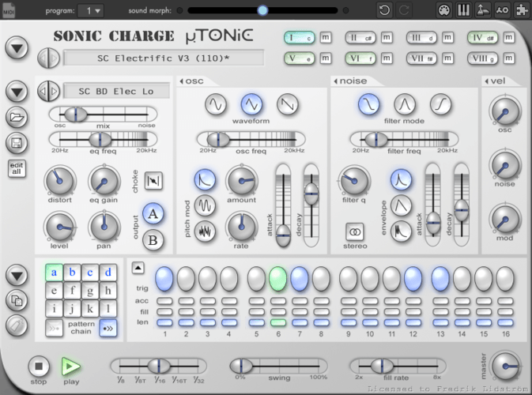This screenshot has width=532, height=395.
Task: Click the osc/noise mix slider handle
Action: coord(75,115)
